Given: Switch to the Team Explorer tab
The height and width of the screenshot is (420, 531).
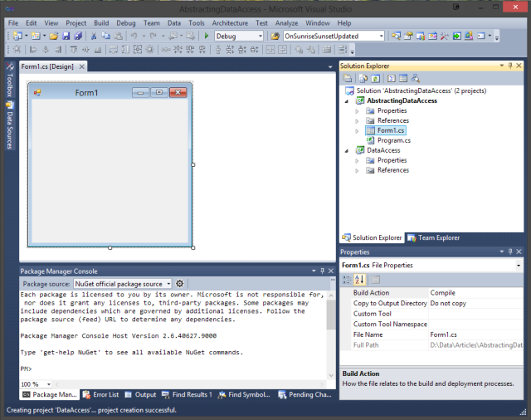Looking at the screenshot, I should coord(433,237).
